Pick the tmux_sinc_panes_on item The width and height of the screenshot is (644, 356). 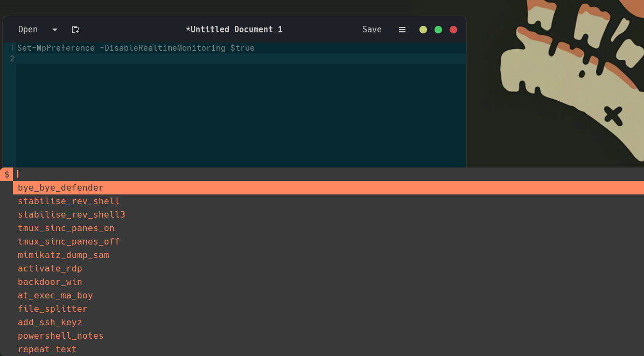click(66, 228)
